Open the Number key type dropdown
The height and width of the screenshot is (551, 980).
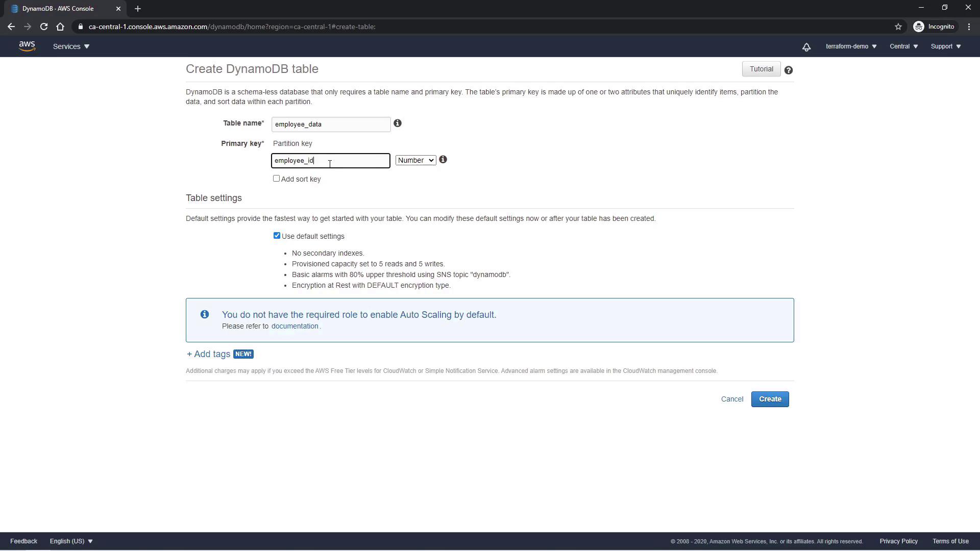tap(415, 160)
